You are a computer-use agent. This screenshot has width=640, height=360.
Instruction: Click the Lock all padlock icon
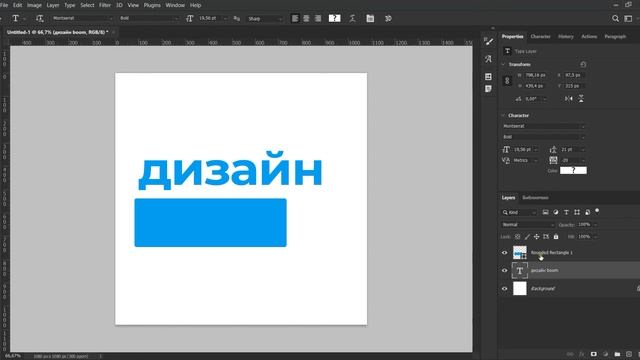[x=556, y=237]
